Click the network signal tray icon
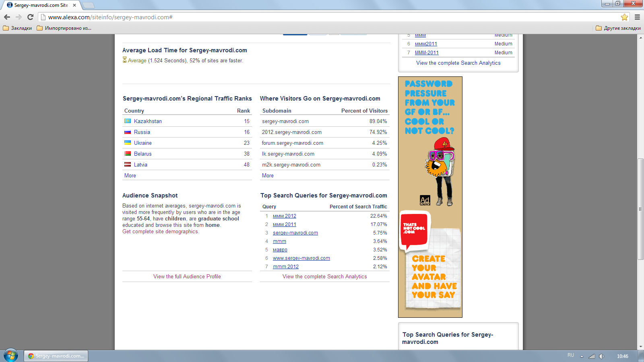The height and width of the screenshot is (362, 644). click(592, 356)
